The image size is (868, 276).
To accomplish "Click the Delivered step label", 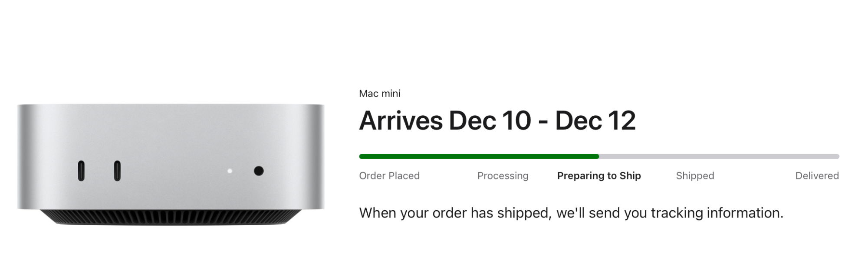I will coord(817,176).
